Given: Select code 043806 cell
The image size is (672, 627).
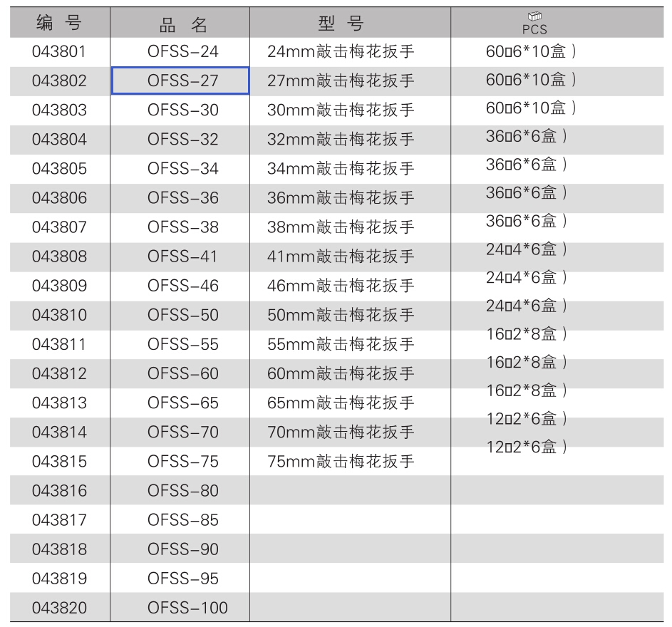Looking at the screenshot, I should pyautogui.click(x=60, y=198).
